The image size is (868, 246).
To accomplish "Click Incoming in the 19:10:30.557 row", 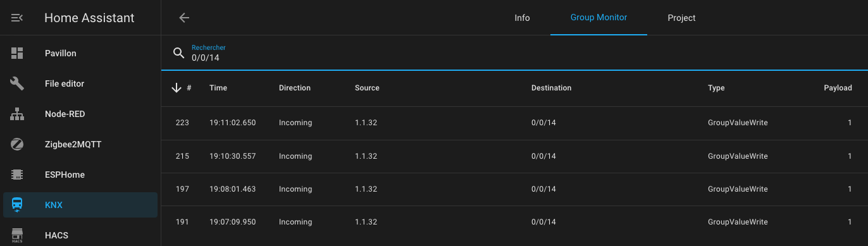I will point(295,156).
